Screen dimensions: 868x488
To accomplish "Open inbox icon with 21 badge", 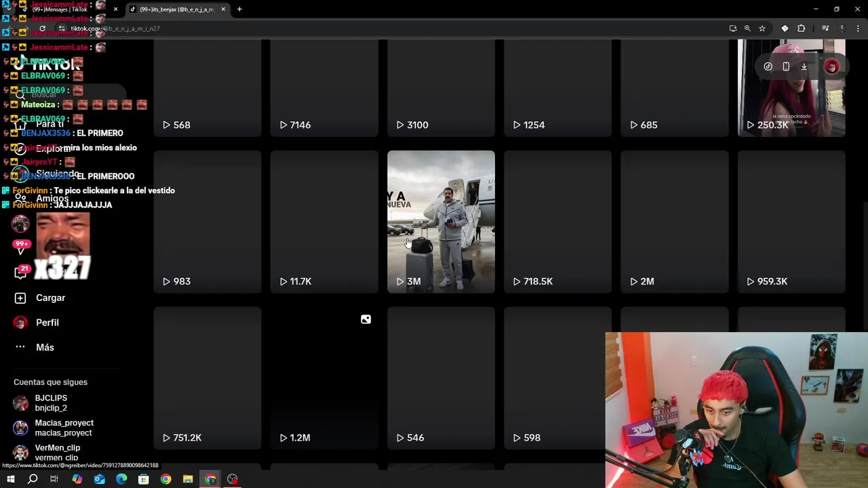I will coord(20,272).
